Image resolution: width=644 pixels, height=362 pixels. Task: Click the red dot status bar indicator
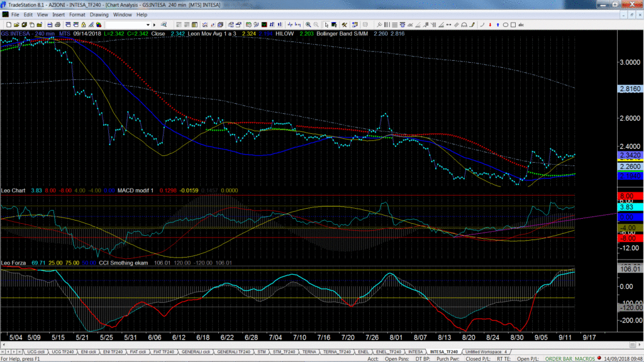pos(599,358)
